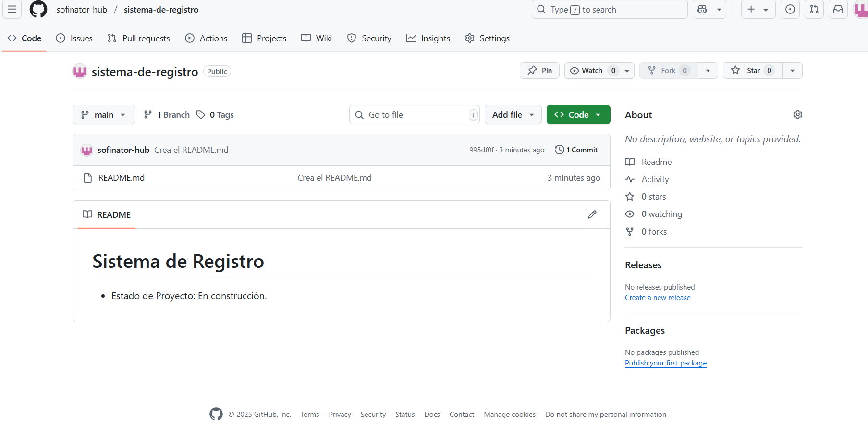Open your pull requests icon in header
The width and height of the screenshot is (868, 428).
[814, 9]
